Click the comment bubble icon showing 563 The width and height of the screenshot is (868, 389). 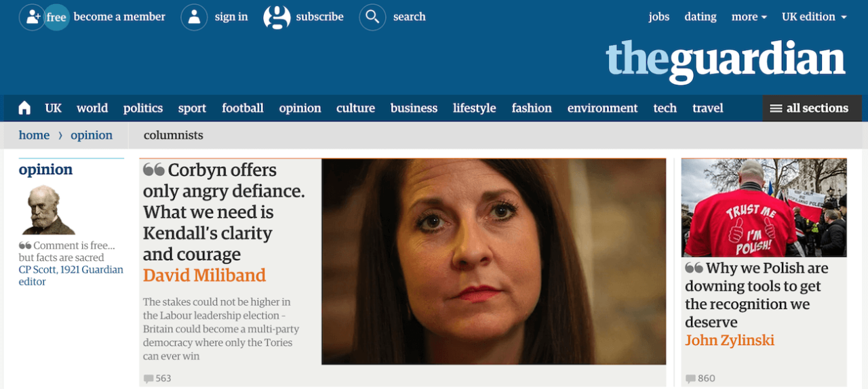click(x=149, y=378)
